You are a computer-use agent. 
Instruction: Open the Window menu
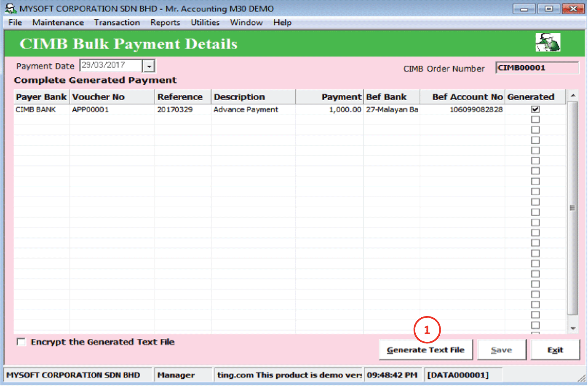246,22
